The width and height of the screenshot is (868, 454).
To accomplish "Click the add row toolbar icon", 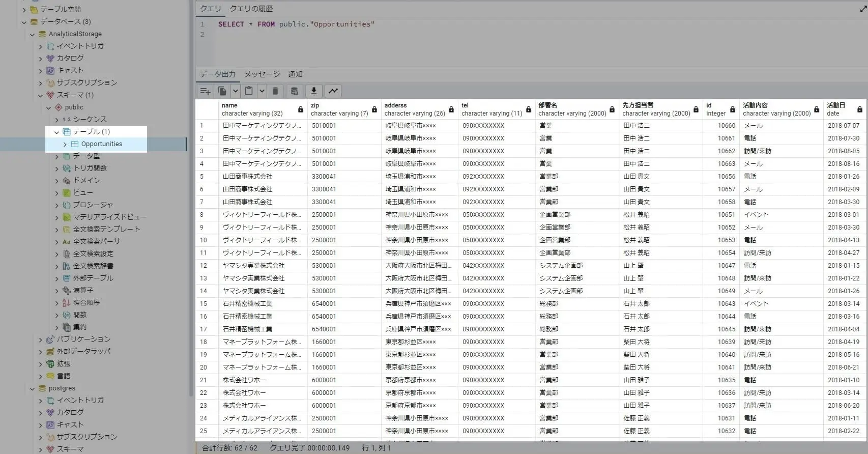I will coord(206,91).
